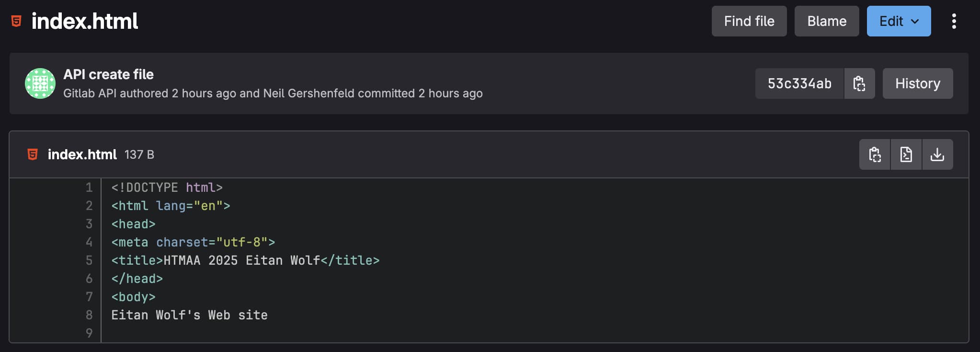
Task: Click line number 3 in gutter
Action: point(89,224)
